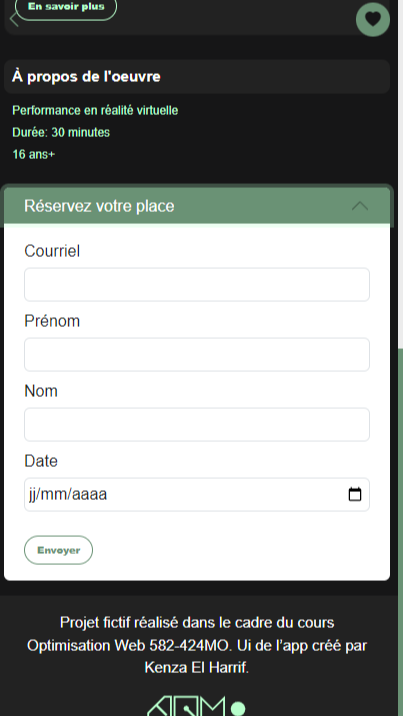Focus the Prénom text field
The image size is (403, 716).
(x=197, y=355)
